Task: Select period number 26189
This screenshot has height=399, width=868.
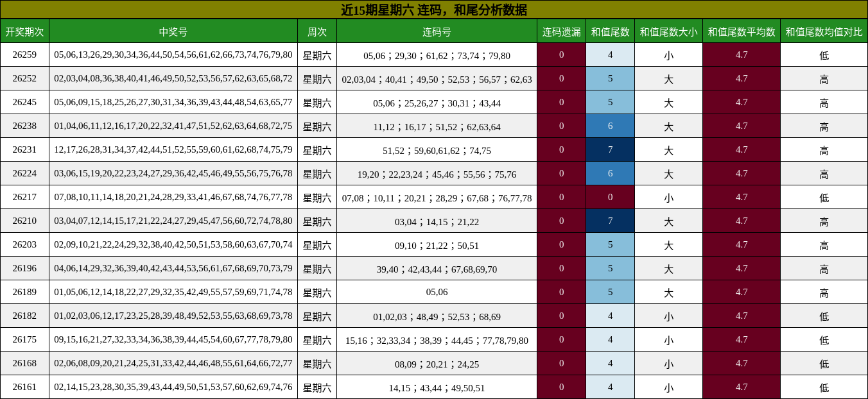Action: pyautogui.click(x=24, y=292)
